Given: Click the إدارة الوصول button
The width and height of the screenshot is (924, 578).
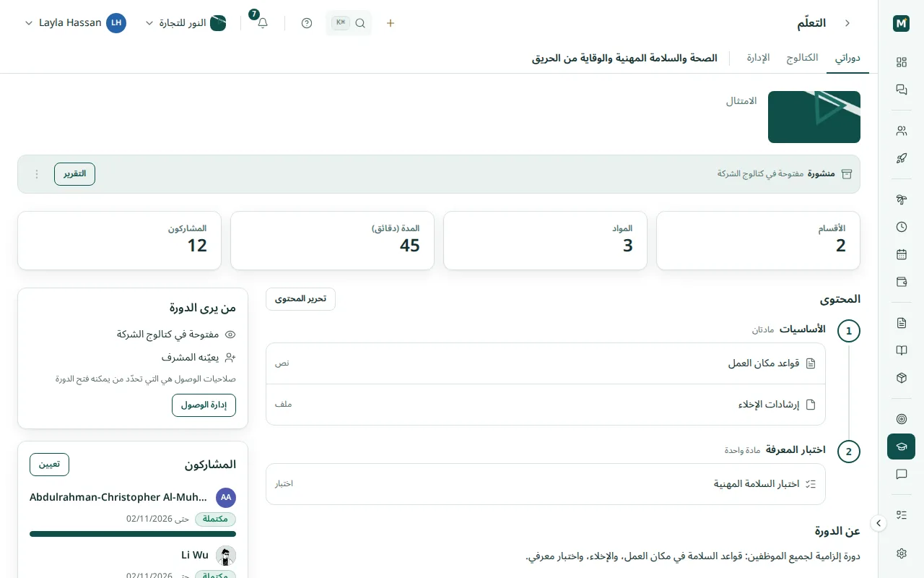Looking at the screenshot, I should (204, 405).
